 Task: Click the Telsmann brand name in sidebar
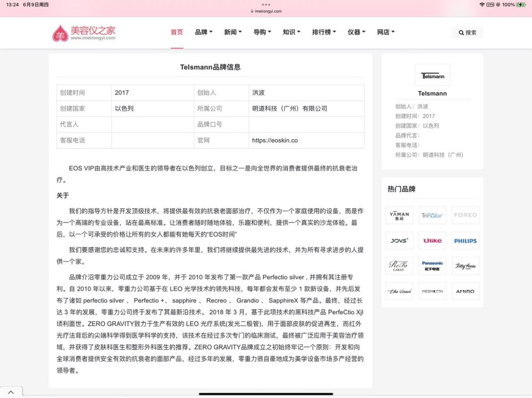432,93
